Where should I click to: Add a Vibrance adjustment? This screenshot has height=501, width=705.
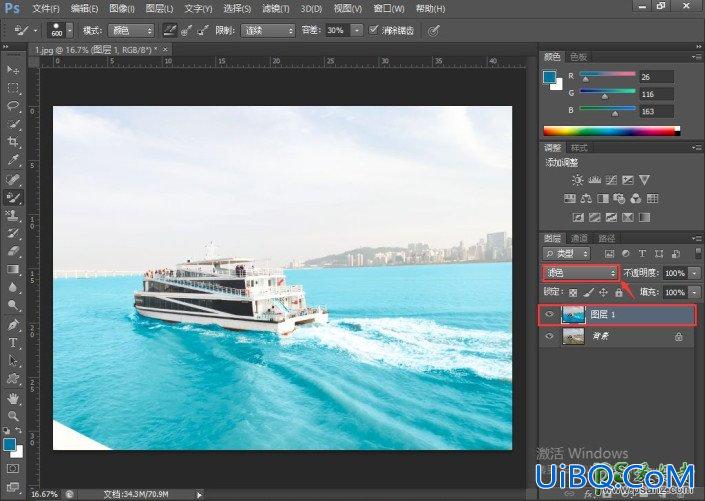tap(644, 180)
